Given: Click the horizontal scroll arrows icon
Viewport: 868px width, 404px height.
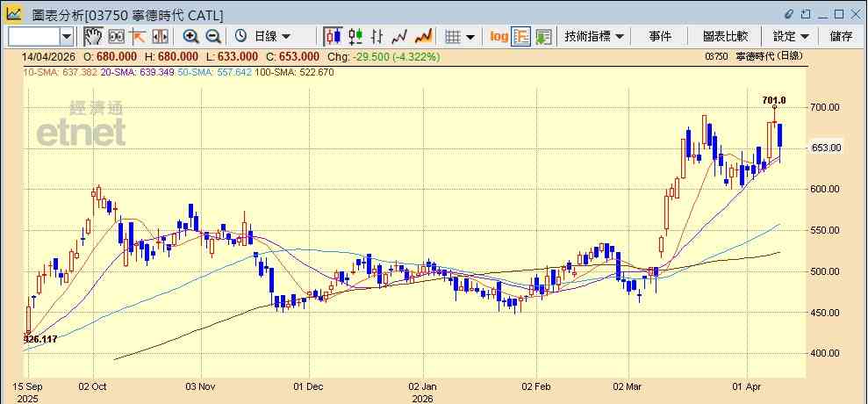Looking at the screenshot, I should (160, 37).
